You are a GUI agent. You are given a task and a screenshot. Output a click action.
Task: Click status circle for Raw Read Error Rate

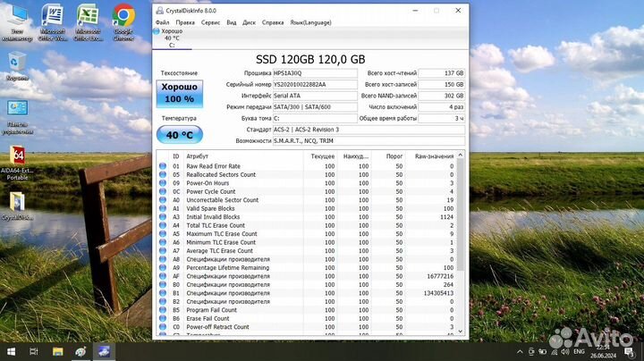(163, 166)
